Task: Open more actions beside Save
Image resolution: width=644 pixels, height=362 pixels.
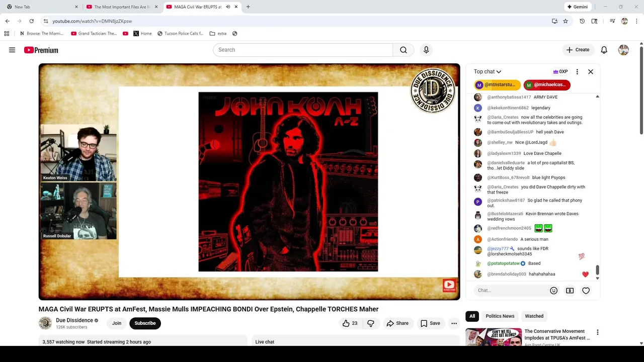Action: [454, 323]
